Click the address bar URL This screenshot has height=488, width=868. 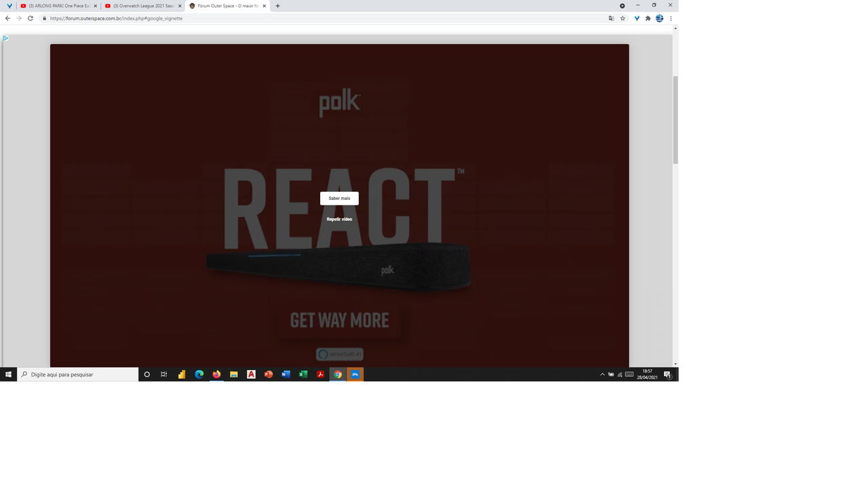[116, 18]
